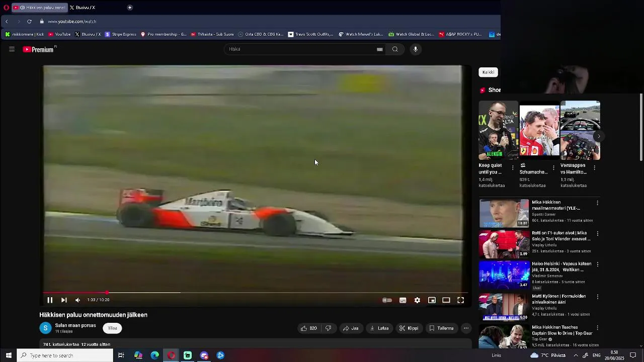
Task: Enable miniplayer mode
Action: pos(432,300)
